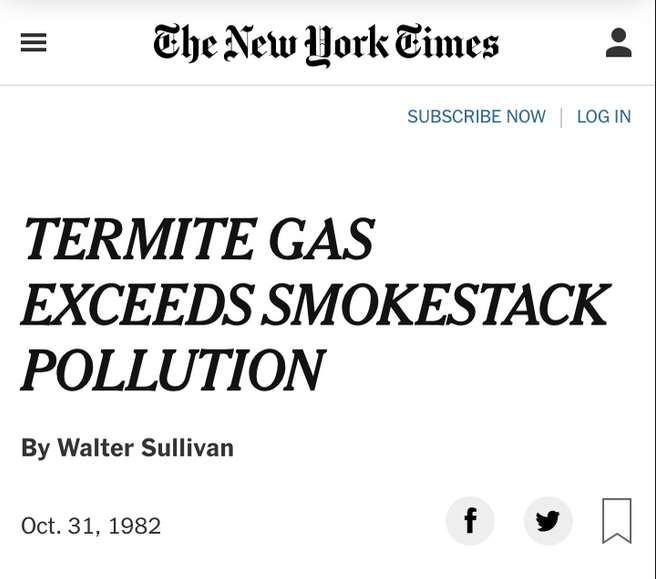Click the "By" text in the byline
Screen dimensions: 656x579
click(x=35, y=448)
